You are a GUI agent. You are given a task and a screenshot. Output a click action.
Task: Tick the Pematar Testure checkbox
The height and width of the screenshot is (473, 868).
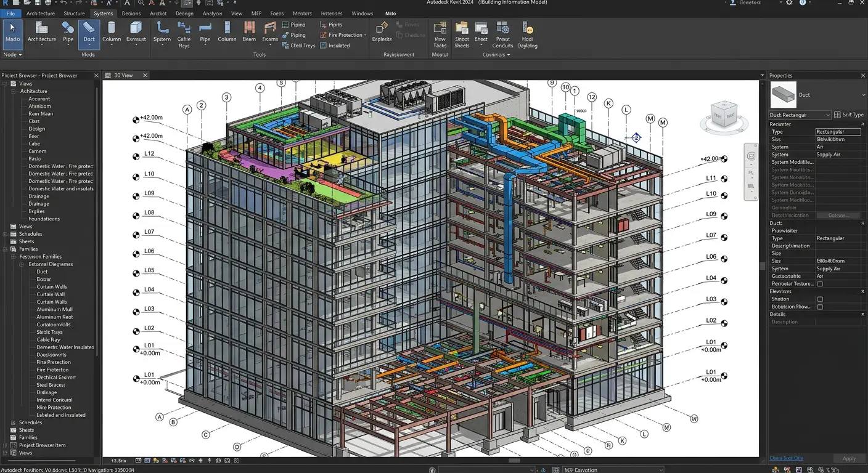820,284
